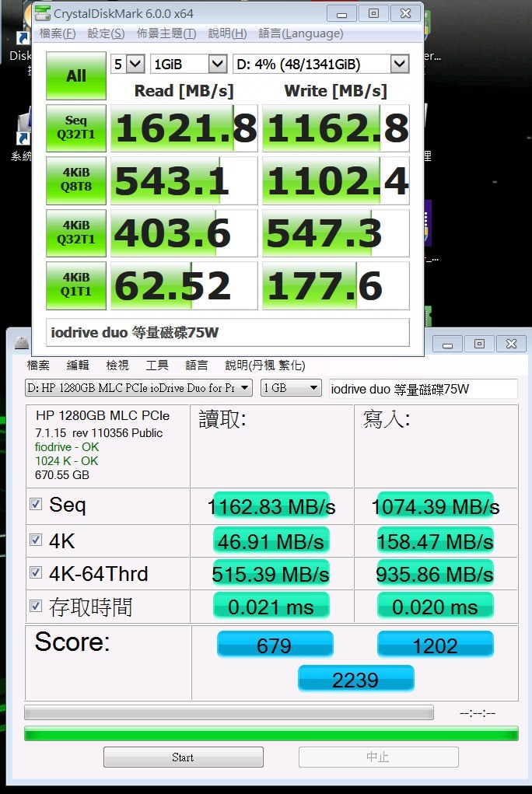Run the 4KiB Q8T8 test
Screen dimensions: 532x794
[x=76, y=180]
